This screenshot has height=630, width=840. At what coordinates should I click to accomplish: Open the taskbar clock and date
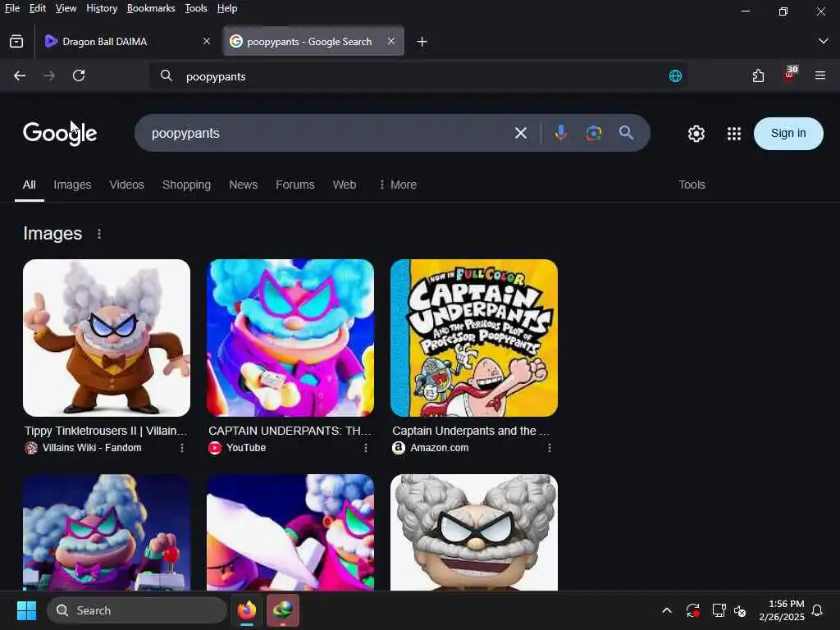782,610
